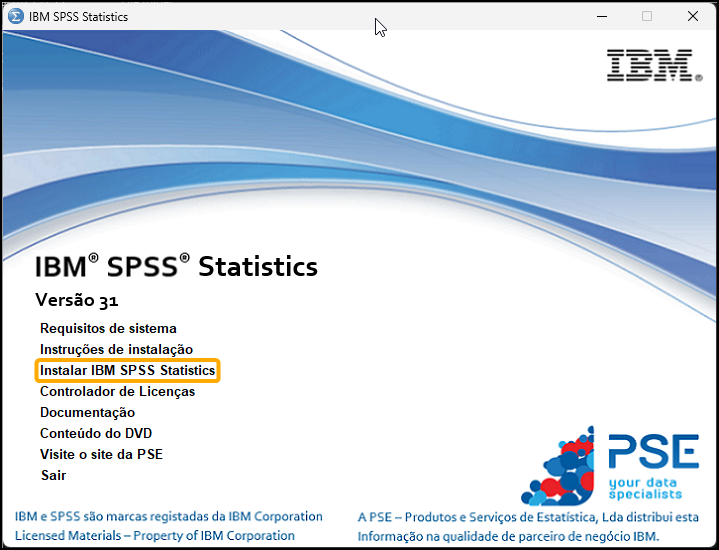Close the IBM SPSS Statistics window
The width and height of the screenshot is (719, 550).
point(693,17)
